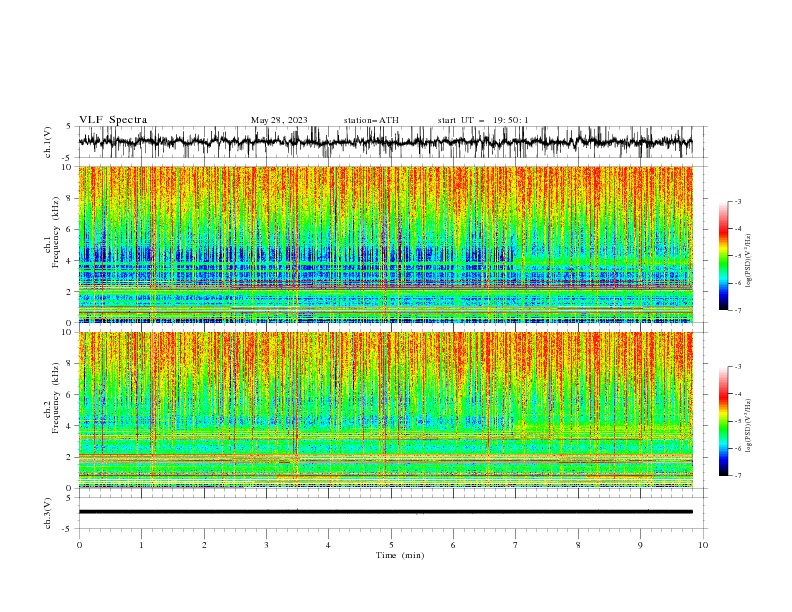Screen dimensions: 792x612
Task: Click the '-7' label on lower colorbar
Action: (x=738, y=476)
